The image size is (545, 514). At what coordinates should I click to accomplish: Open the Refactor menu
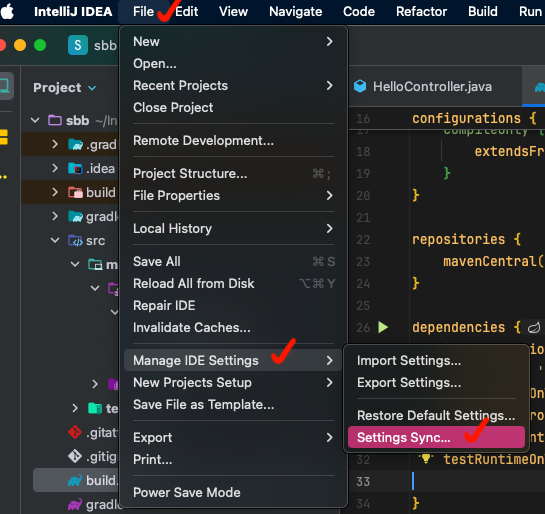tap(421, 11)
